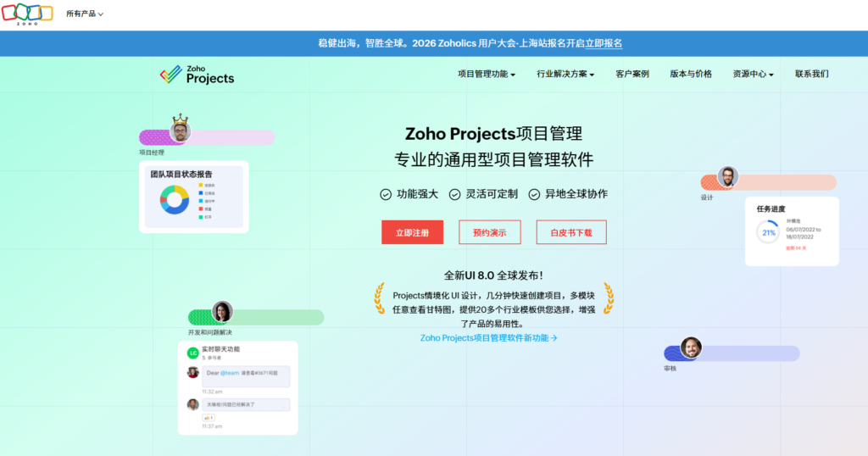
Task: Click the 21% progress ring
Action: pyautogui.click(x=768, y=232)
